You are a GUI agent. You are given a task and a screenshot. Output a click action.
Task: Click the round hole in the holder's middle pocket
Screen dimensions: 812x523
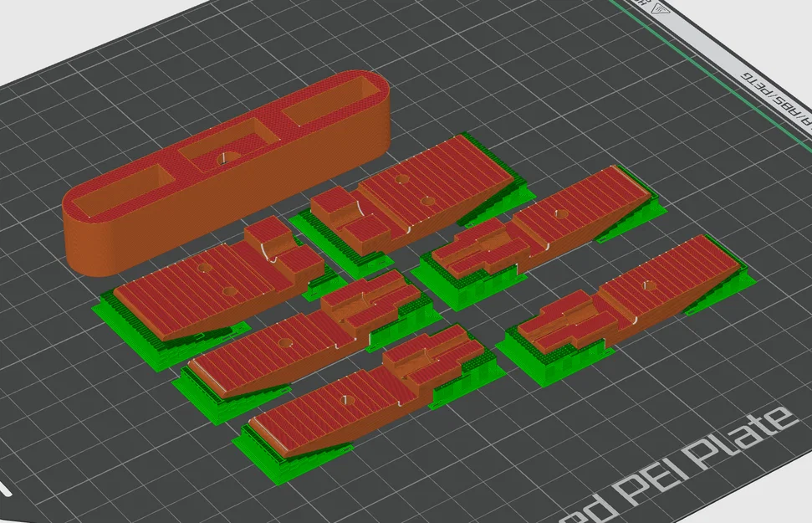[227, 157]
